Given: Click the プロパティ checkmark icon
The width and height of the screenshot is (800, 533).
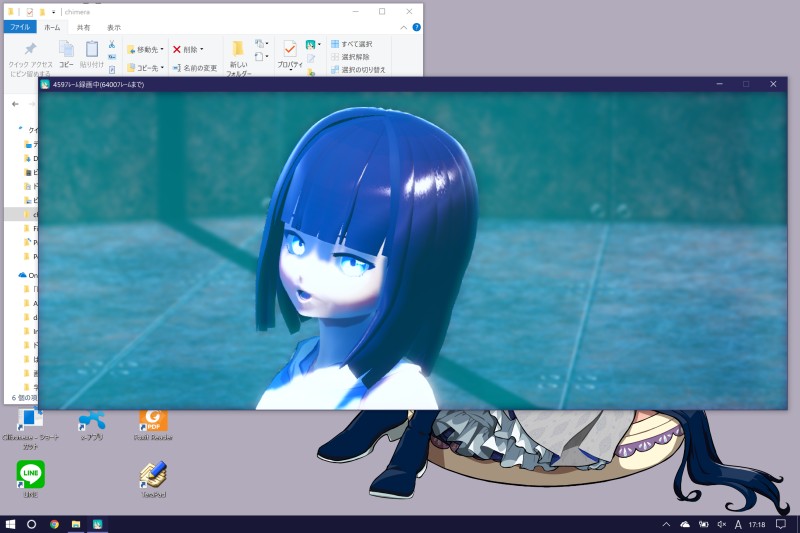Looking at the screenshot, I should (290, 49).
